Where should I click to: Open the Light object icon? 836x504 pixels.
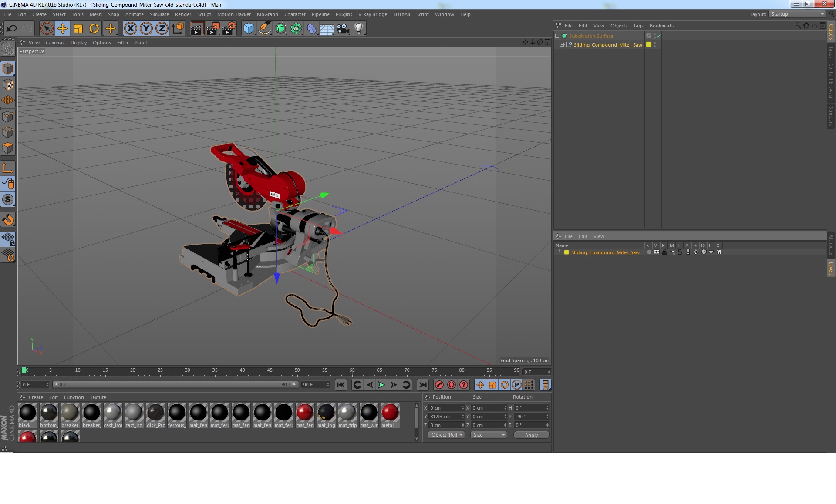click(x=358, y=29)
